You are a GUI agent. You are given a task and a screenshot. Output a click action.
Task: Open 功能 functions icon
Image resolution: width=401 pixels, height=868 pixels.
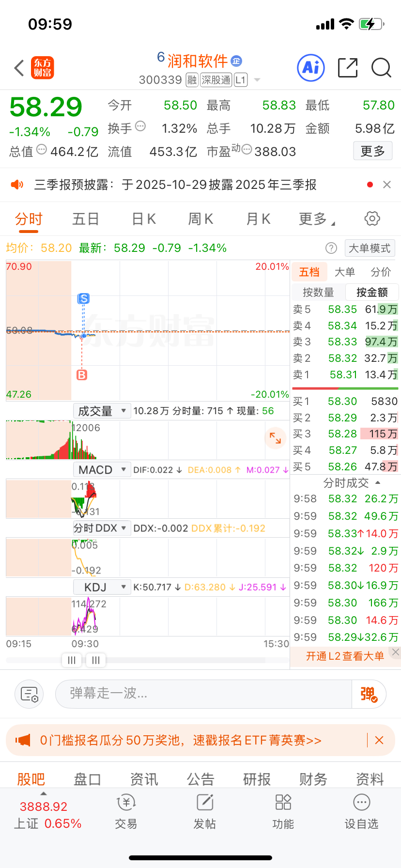click(x=283, y=812)
